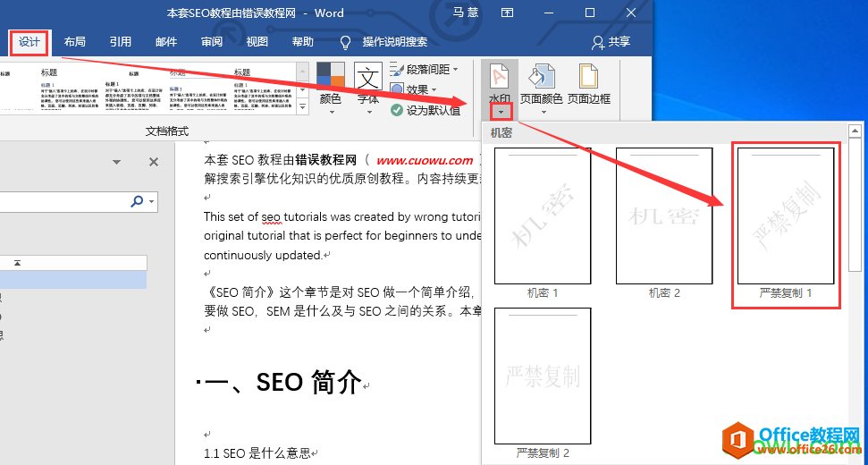Open the 颜色 theme colors button
Viewport: 868px width, 465px height.
point(331,89)
